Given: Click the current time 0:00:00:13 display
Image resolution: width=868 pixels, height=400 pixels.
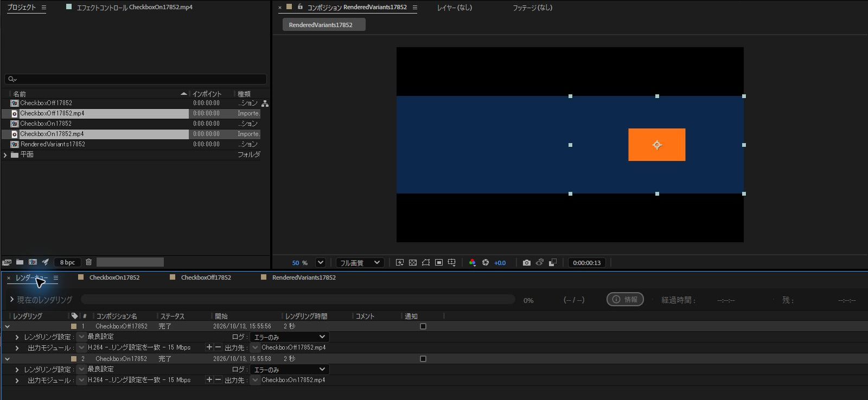Looking at the screenshot, I should (587, 263).
